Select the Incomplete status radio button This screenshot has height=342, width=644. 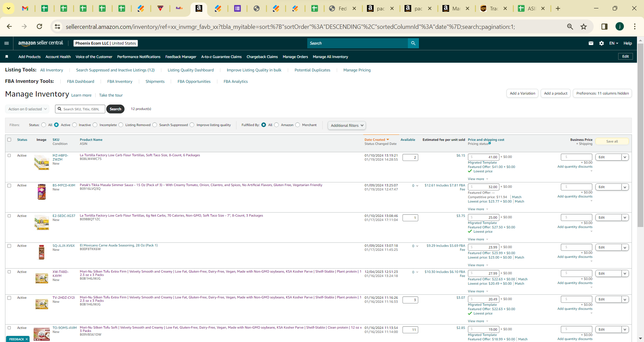point(95,125)
